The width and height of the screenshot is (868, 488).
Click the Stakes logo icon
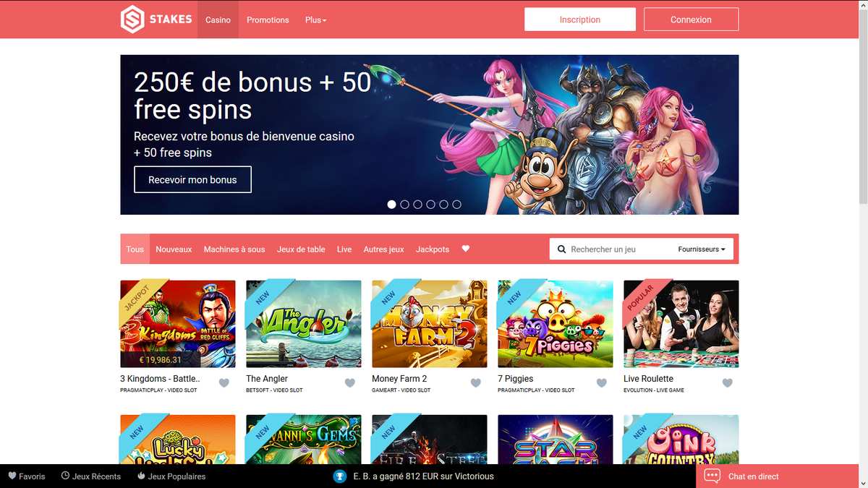point(132,20)
